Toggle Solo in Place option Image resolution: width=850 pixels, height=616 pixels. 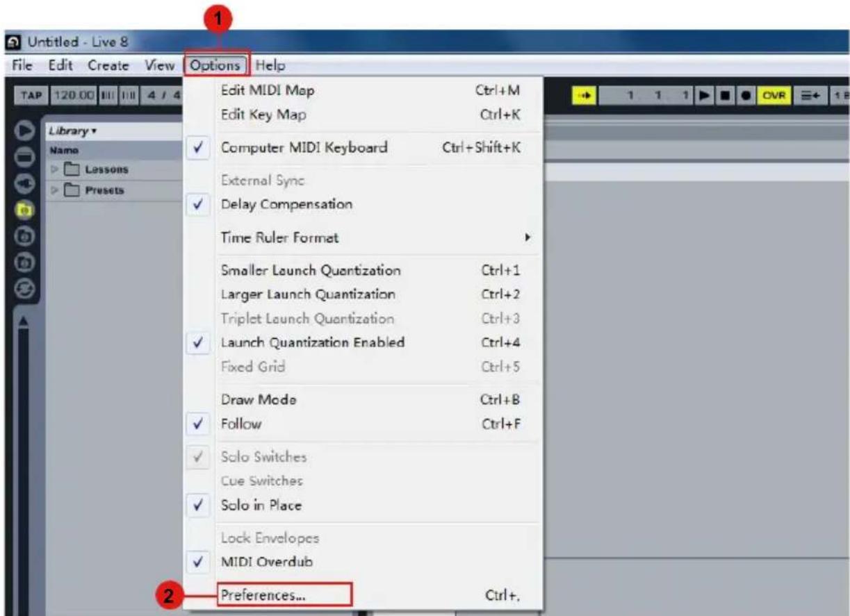[363, 505]
